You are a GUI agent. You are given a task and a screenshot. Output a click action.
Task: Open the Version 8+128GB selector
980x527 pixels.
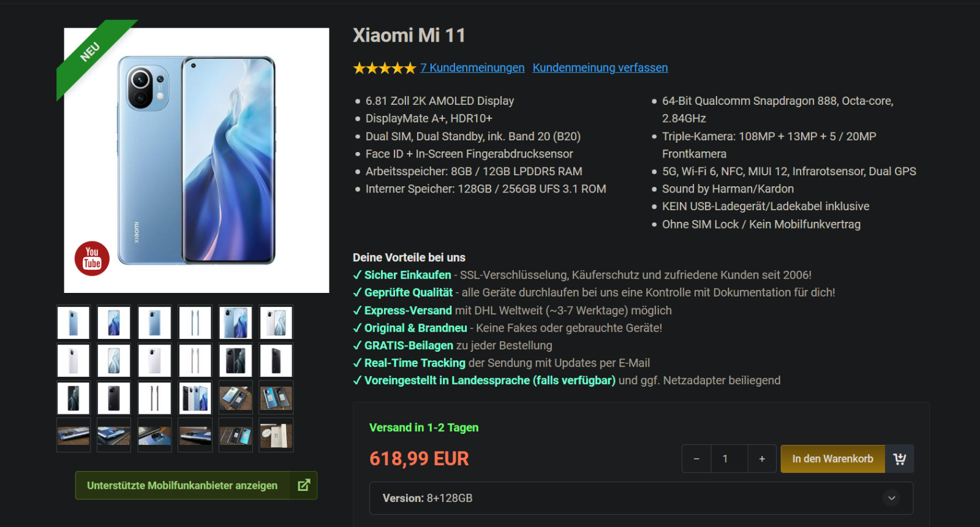641,498
